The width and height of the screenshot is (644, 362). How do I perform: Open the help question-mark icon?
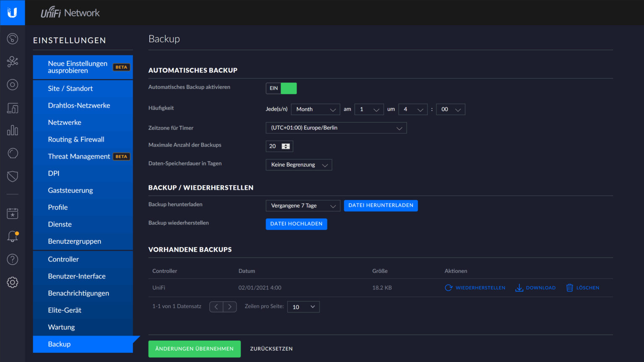[x=13, y=259]
